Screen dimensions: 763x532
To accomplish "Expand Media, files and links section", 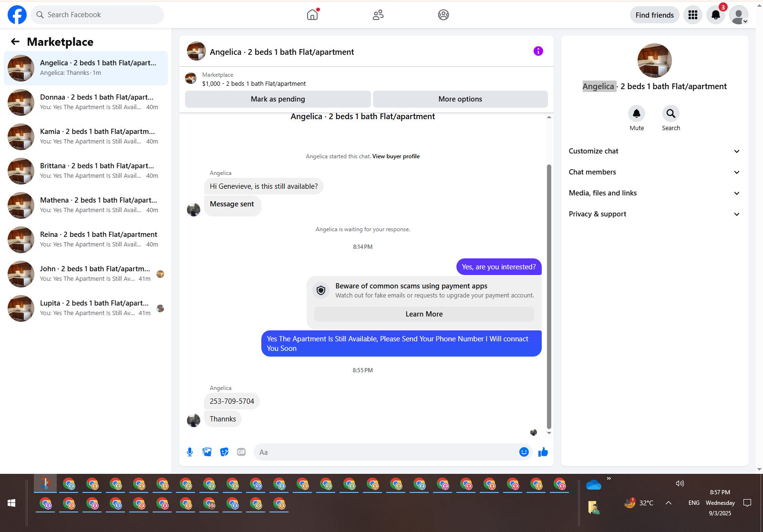I will click(x=654, y=193).
